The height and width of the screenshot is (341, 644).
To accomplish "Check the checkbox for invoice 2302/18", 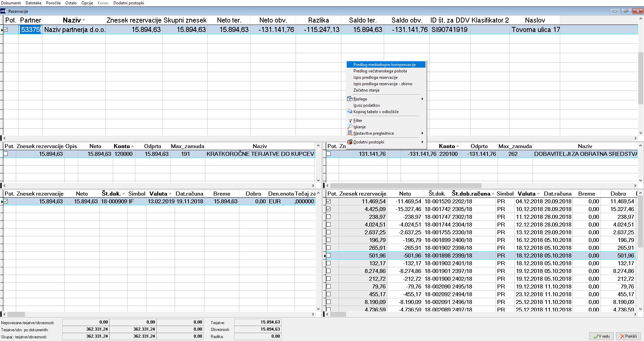I will coord(329,217).
